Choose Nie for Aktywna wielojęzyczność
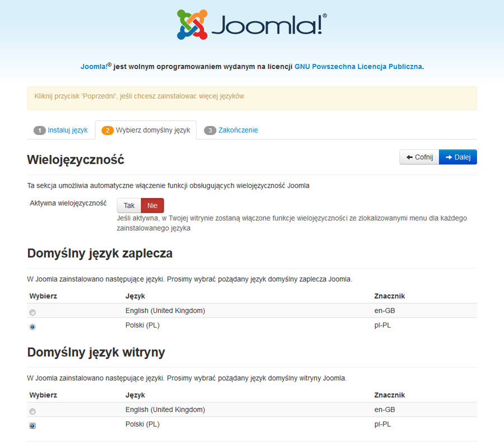 152,205
